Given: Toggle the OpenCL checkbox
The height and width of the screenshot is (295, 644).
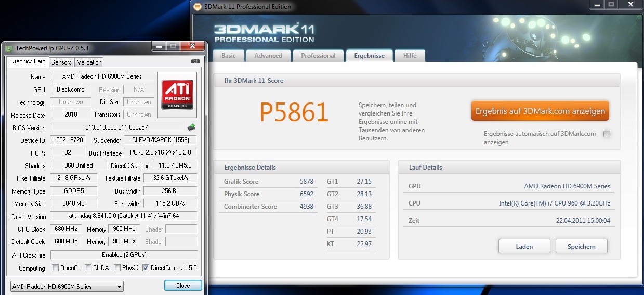Looking at the screenshot, I should pos(56,268).
